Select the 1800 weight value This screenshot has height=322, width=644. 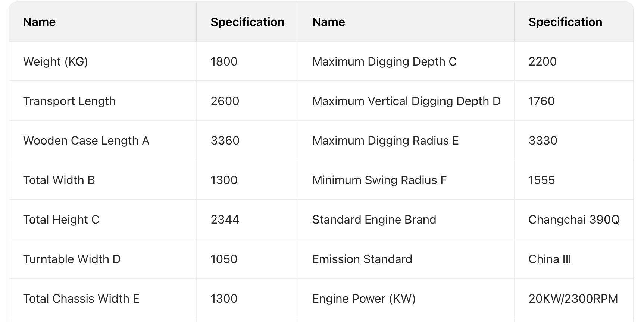224,61
